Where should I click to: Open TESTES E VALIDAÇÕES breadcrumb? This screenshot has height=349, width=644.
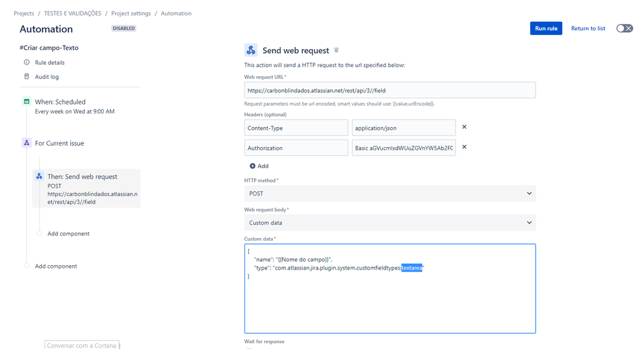coord(73,14)
